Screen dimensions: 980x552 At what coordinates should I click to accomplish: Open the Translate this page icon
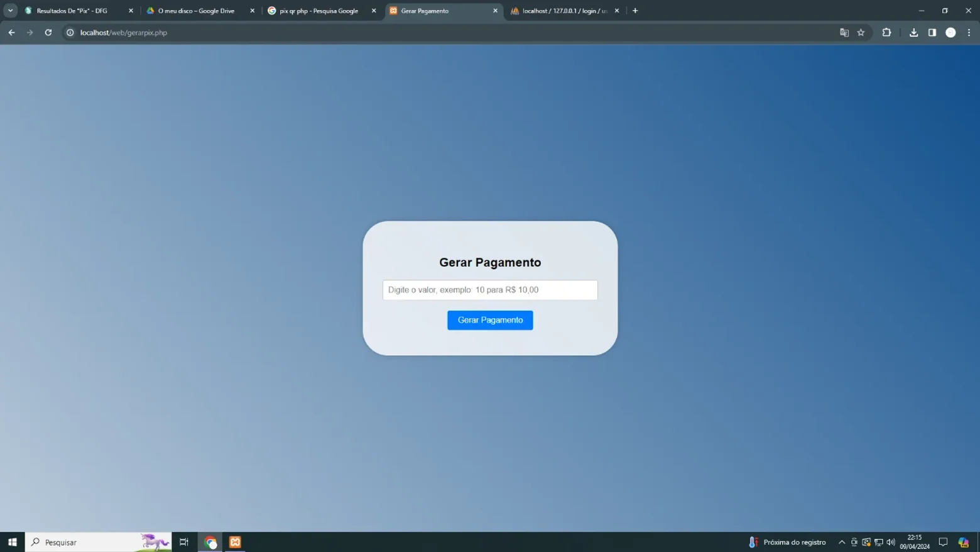[x=844, y=33]
